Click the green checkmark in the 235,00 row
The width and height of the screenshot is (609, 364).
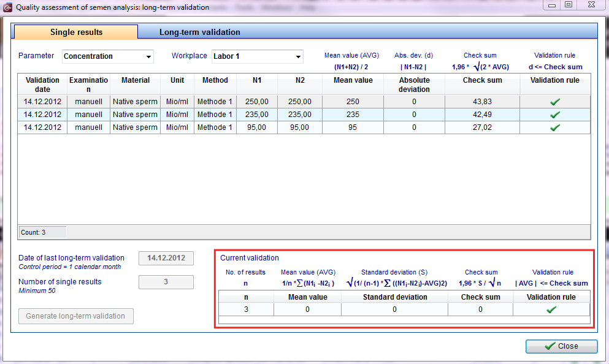[x=555, y=115]
